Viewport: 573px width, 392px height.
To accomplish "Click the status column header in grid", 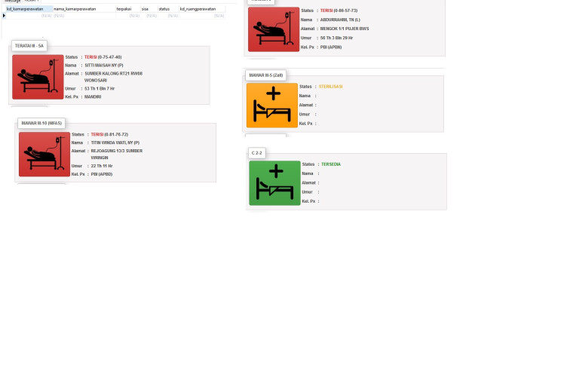I will pos(168,9).
